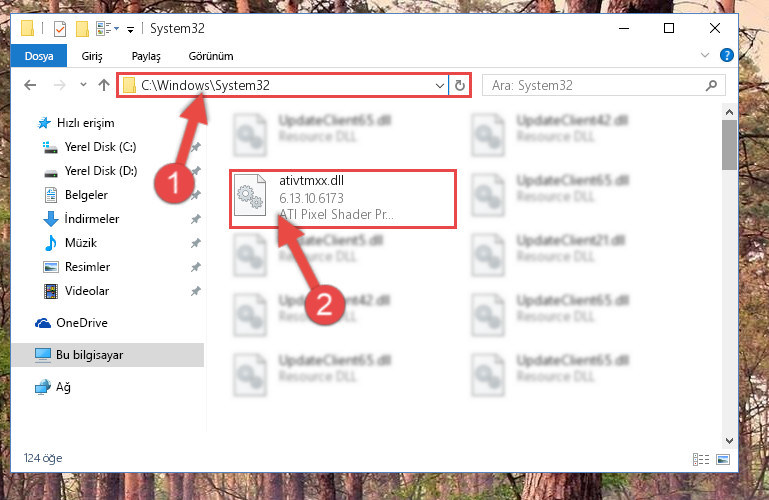Expand the ribbon with the chevron
Screen dimensions: 769x500
pyautogui.click(x=705, y=55)
